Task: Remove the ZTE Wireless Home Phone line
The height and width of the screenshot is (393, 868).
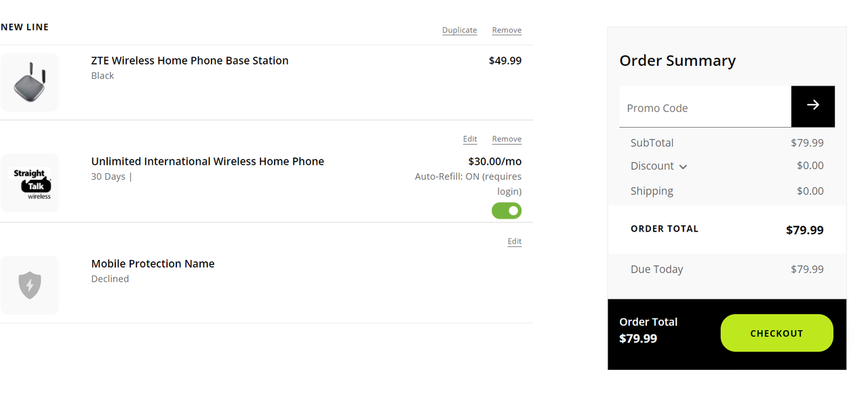Action: pos(507,31)
